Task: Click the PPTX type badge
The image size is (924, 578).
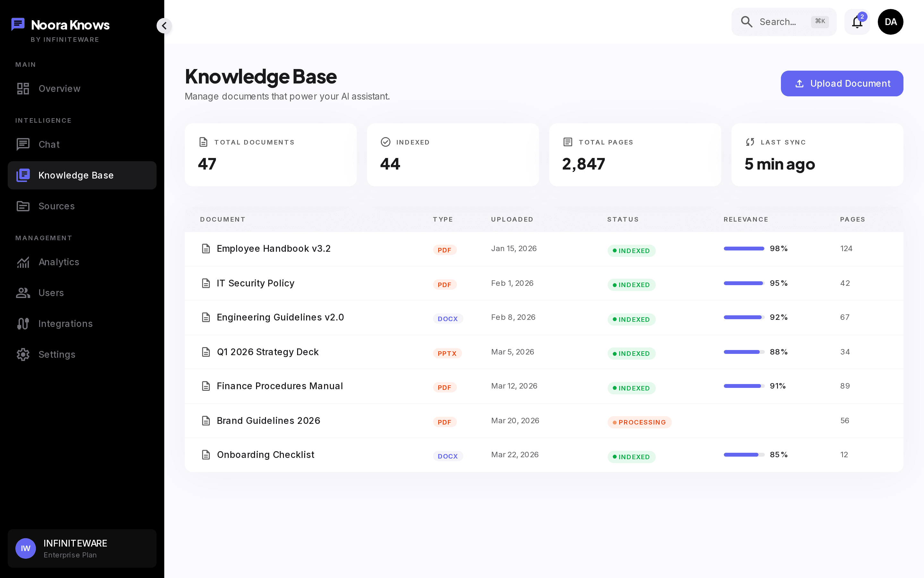Action: tap(447, 354)
